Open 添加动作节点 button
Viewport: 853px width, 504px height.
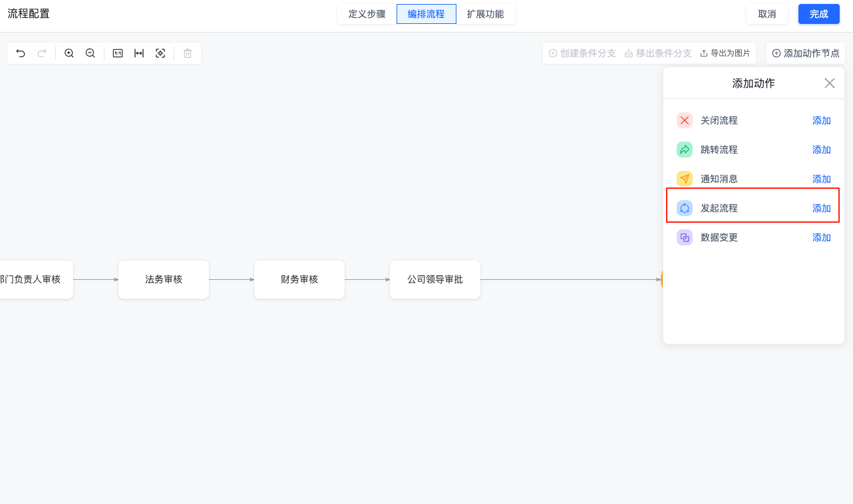click(x=806, y=53)
